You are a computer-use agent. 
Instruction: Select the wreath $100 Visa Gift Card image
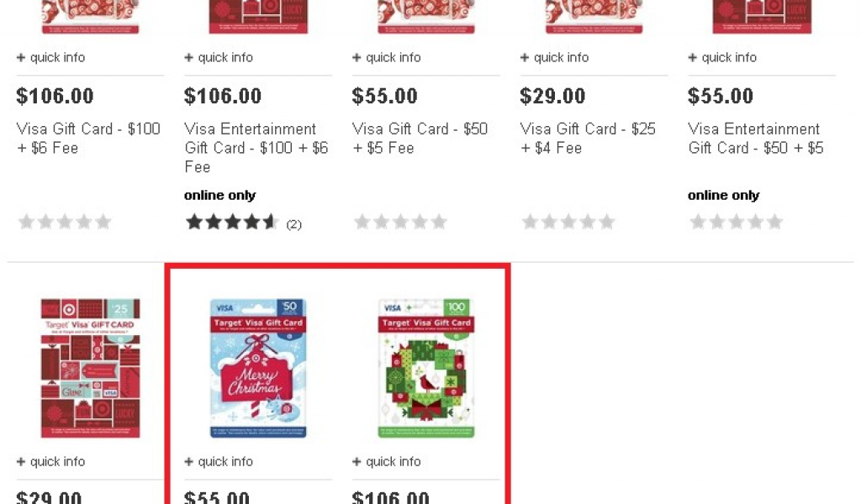click(426, 368)
